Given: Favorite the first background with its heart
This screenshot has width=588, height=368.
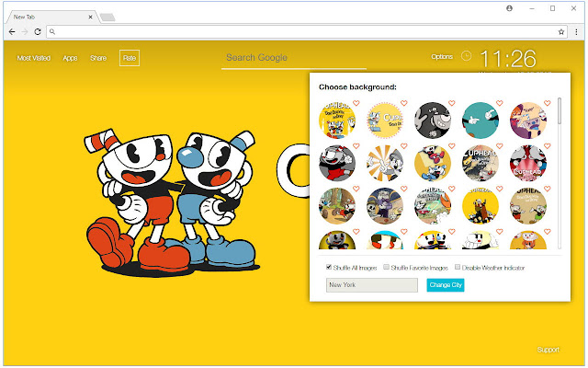Looking at the screenshot, I should point(356,103).
